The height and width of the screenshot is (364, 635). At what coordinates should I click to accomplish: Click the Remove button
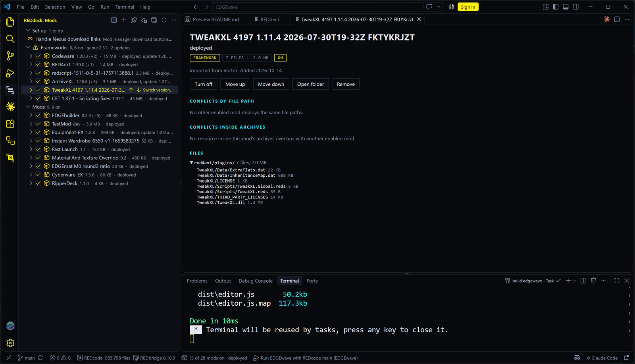[x=346, y=84]
